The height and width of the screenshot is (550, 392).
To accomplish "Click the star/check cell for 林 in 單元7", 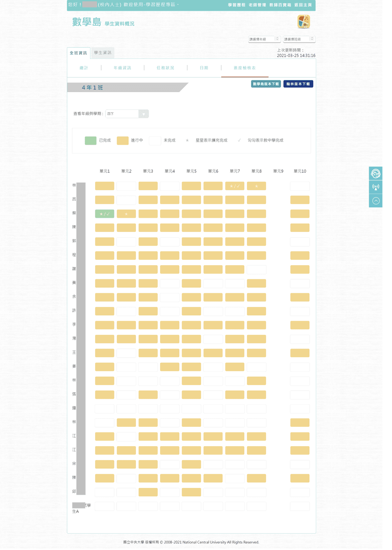I will tap(235, 186).
